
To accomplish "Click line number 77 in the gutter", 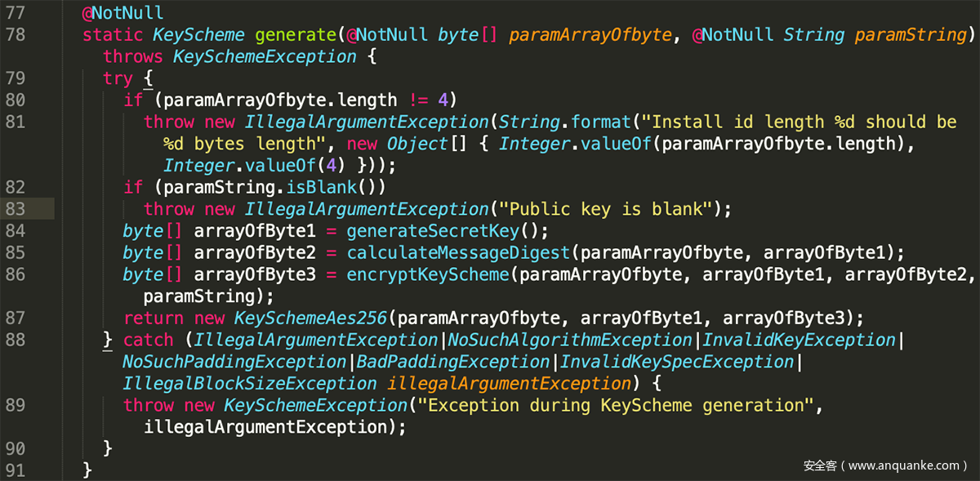I will coord(16,13).
